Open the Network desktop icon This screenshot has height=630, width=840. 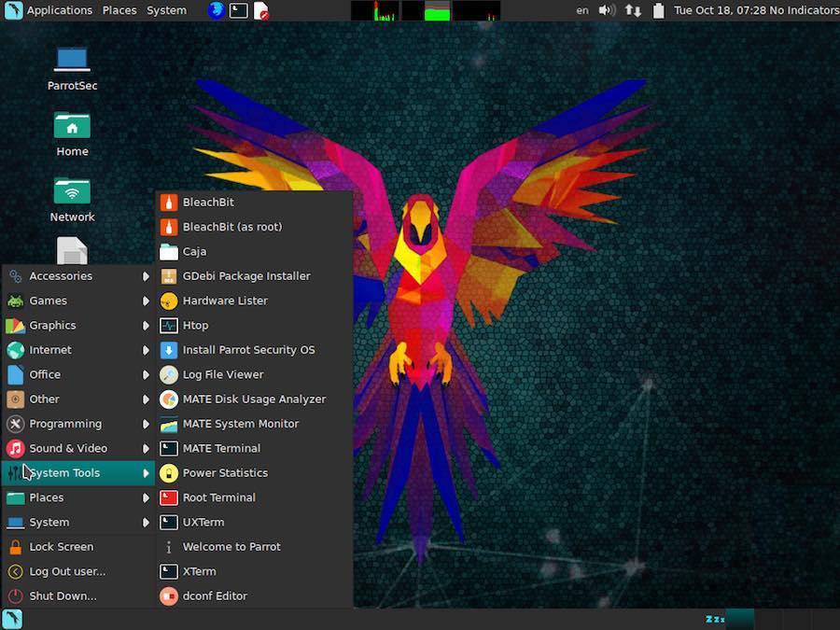72,200
